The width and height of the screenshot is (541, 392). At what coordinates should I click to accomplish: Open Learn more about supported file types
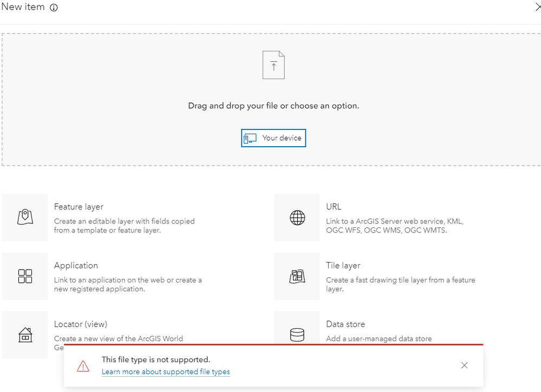coord(166,372)
